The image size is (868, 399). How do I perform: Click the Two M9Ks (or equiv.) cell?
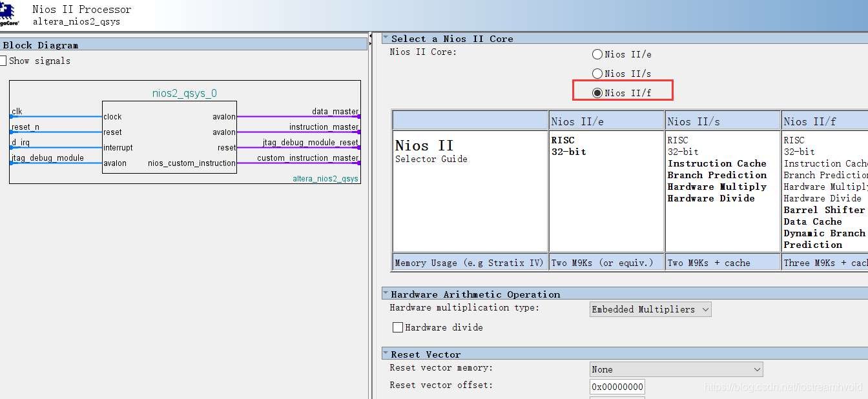pyautogui.click(x=606, y=262)
